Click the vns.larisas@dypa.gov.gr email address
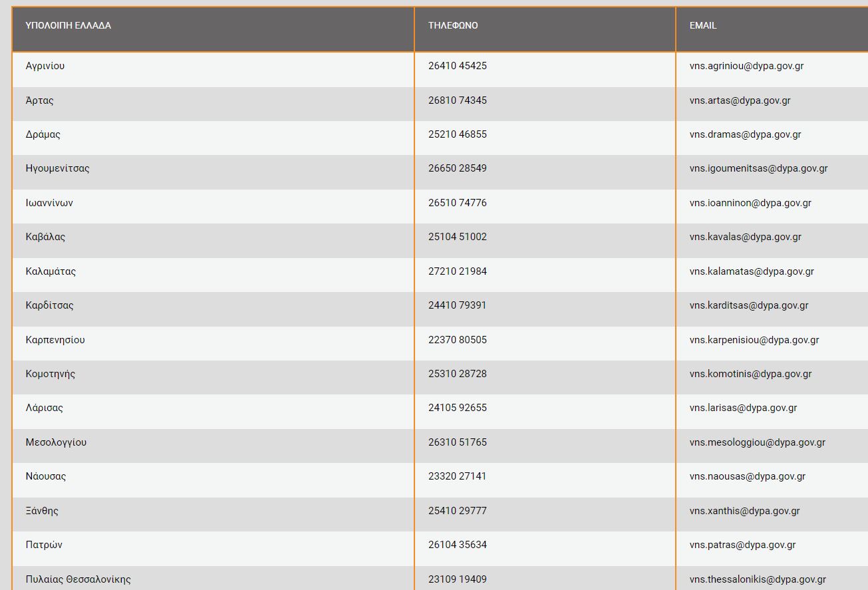The height and width of the screenshot is (590, 868). pos(743,408)
